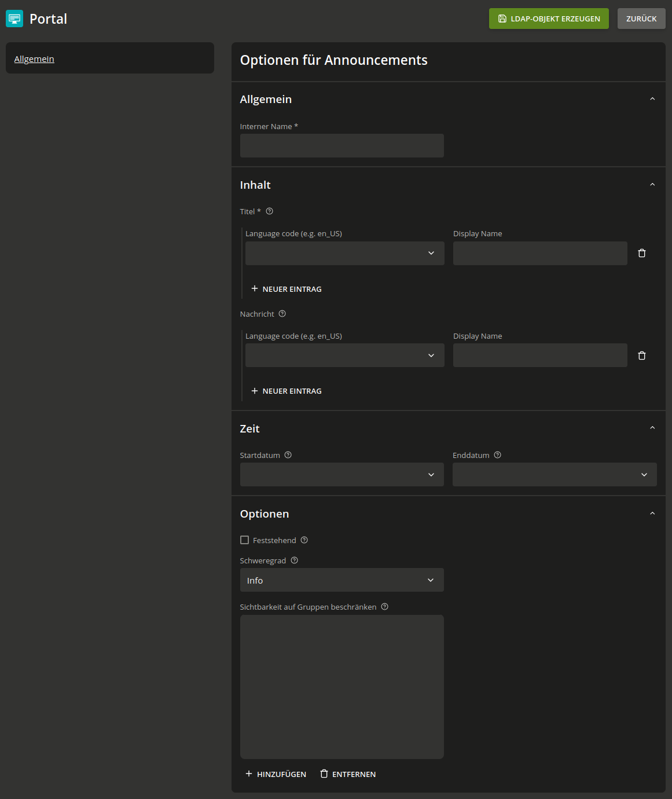Show help for Startdatum field
Image resolution: width=672 pixels, height=799 pixels.
[x=288, y=455]
